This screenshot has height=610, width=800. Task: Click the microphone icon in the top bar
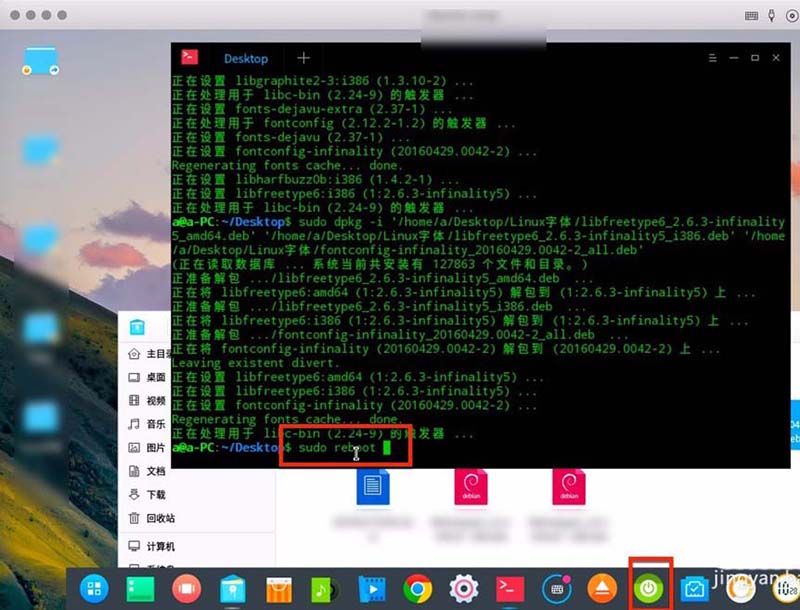point(771,15)
